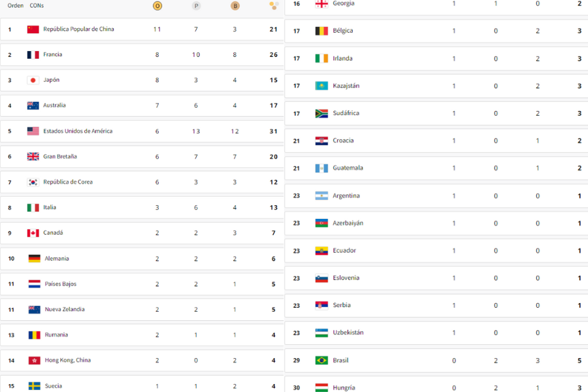Open the Estados Unidos de América link

[x=78, y=131]
